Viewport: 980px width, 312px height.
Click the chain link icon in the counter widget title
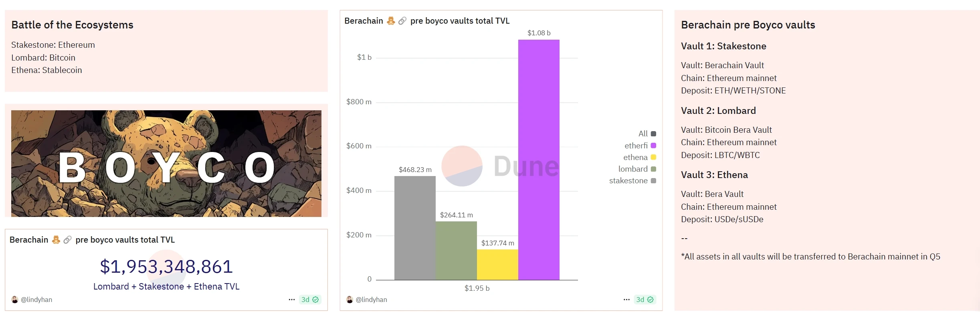67,240
